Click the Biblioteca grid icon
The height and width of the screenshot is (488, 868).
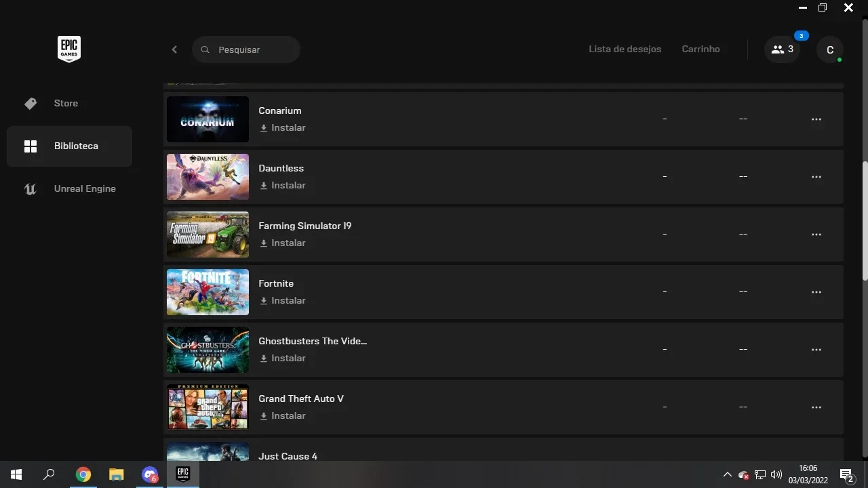(x=31, y=146)
